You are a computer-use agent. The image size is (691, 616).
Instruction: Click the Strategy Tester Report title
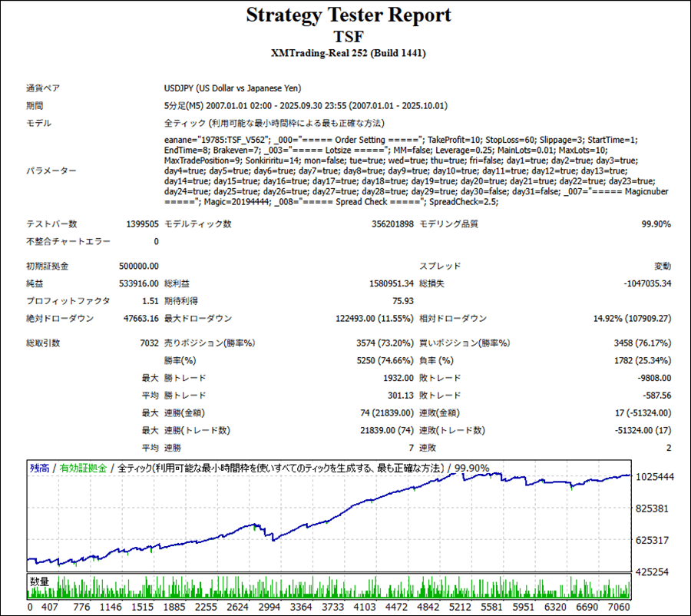click(349, 15)
